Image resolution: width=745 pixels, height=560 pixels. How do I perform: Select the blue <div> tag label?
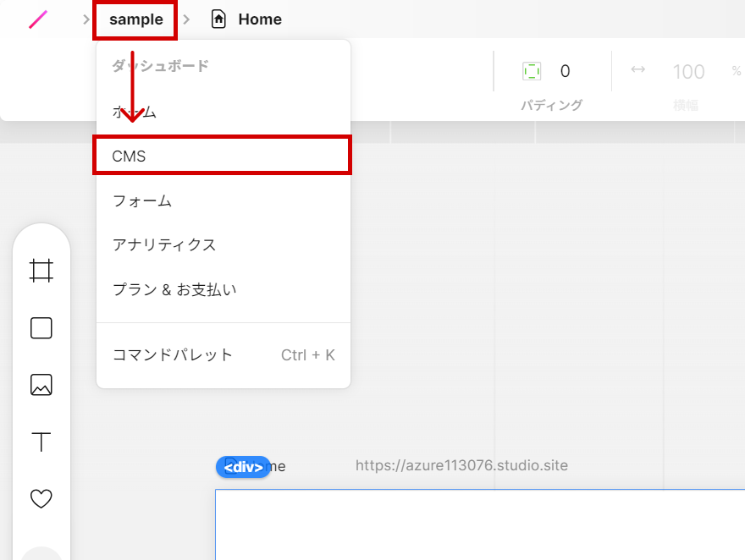coord(243,467)
